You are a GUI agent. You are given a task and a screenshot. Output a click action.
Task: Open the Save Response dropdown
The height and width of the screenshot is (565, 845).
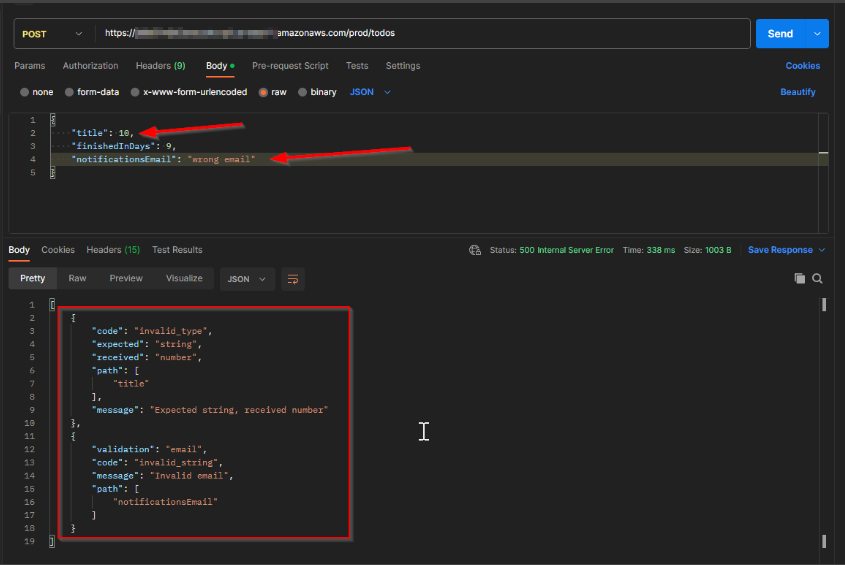786,250
